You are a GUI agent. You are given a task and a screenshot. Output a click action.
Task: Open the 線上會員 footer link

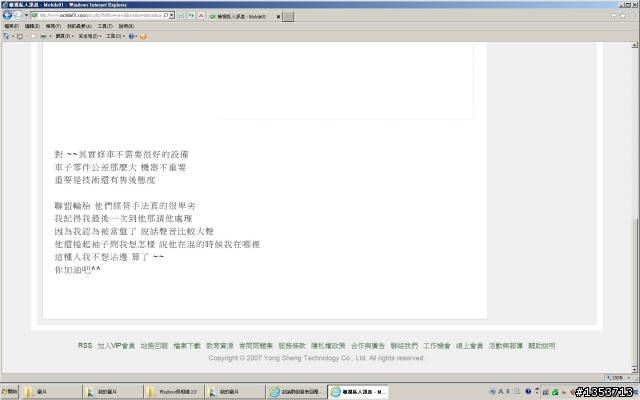point(469,346)
